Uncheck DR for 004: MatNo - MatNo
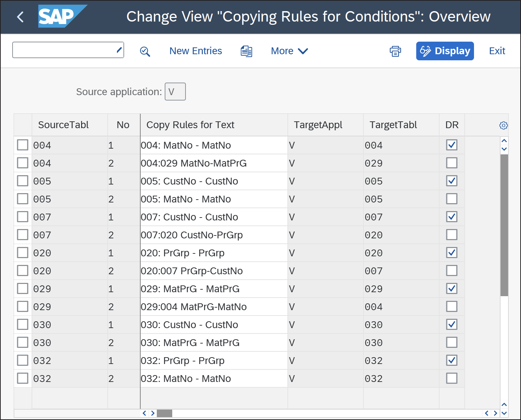 coord(452,145)
